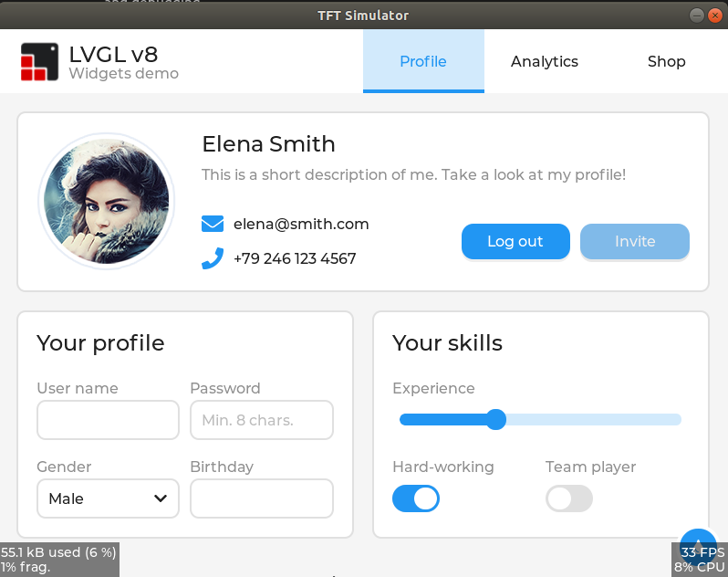This screenshot has width=728, height=577.
Task: Click the memory usage monitor label
Action: [59, 560]
